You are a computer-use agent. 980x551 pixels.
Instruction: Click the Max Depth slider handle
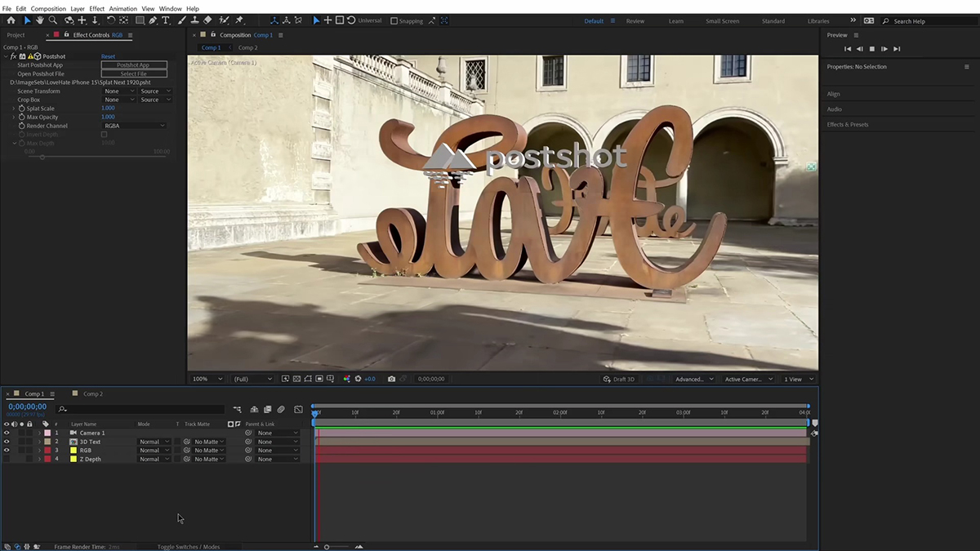click(x=42, y=157)
